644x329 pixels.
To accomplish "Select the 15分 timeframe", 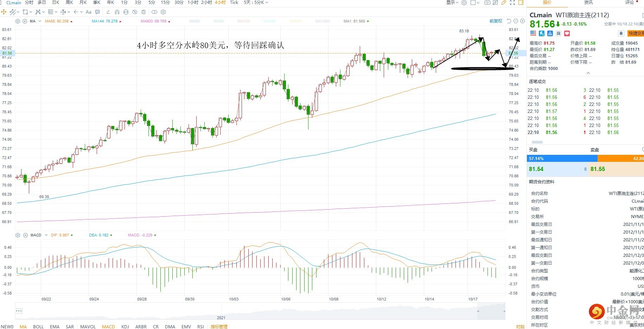I will [x=165, y=2].
